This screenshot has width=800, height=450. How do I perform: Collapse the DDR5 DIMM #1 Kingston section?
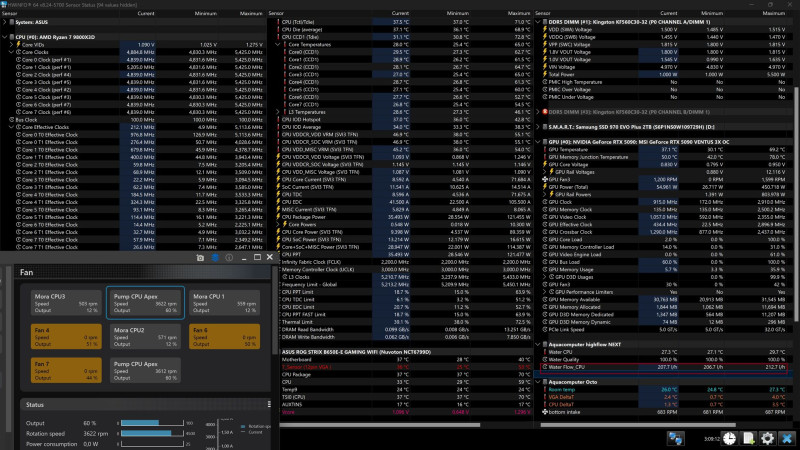click(x=538, y=22)
